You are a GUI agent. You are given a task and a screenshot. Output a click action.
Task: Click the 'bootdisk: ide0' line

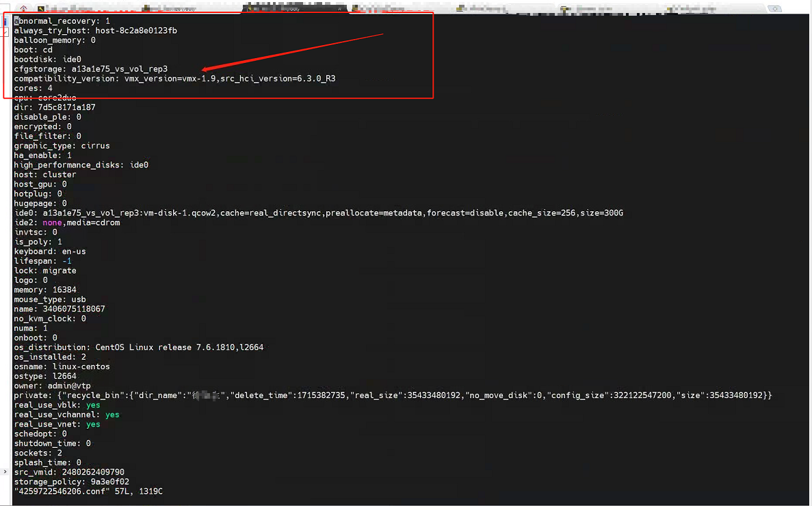pyautogui.click(x=48, y=59)
